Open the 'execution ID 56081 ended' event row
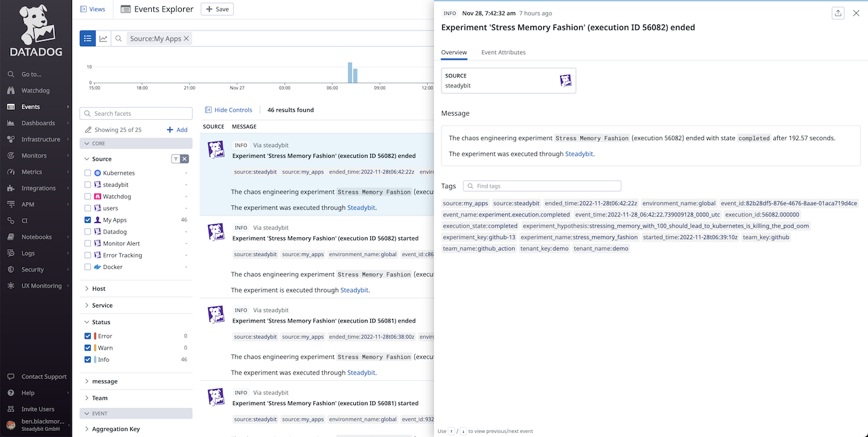 [x=317, y=339]
